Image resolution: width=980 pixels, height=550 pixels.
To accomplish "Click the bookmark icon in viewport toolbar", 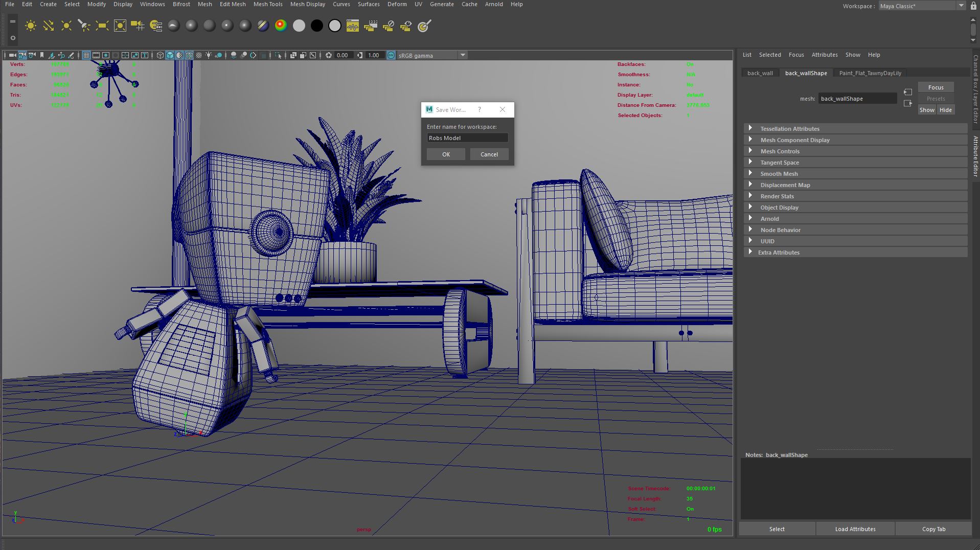I will pos(42,55).
